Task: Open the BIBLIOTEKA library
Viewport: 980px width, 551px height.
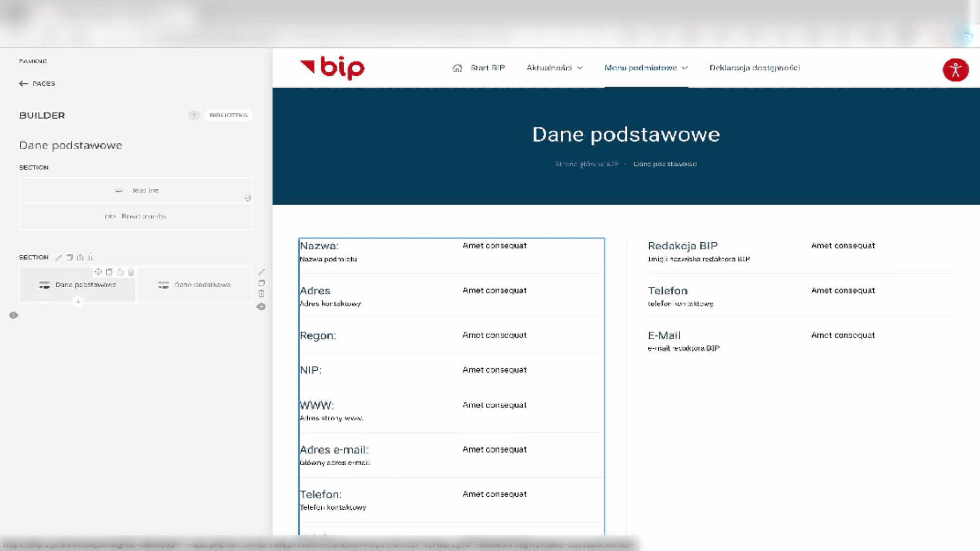Action: 229,115
